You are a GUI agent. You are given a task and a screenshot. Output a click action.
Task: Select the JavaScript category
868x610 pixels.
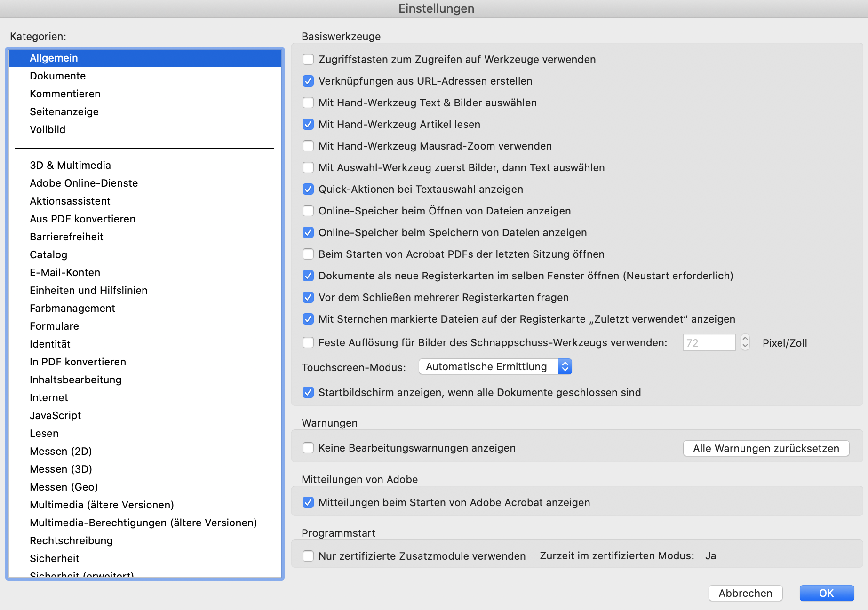point(145,415)
